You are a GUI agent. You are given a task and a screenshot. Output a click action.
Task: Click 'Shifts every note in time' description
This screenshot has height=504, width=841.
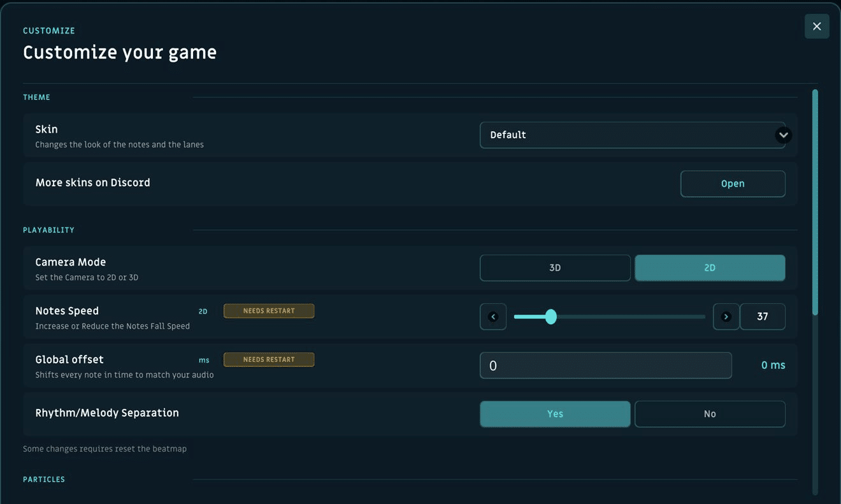124,375
